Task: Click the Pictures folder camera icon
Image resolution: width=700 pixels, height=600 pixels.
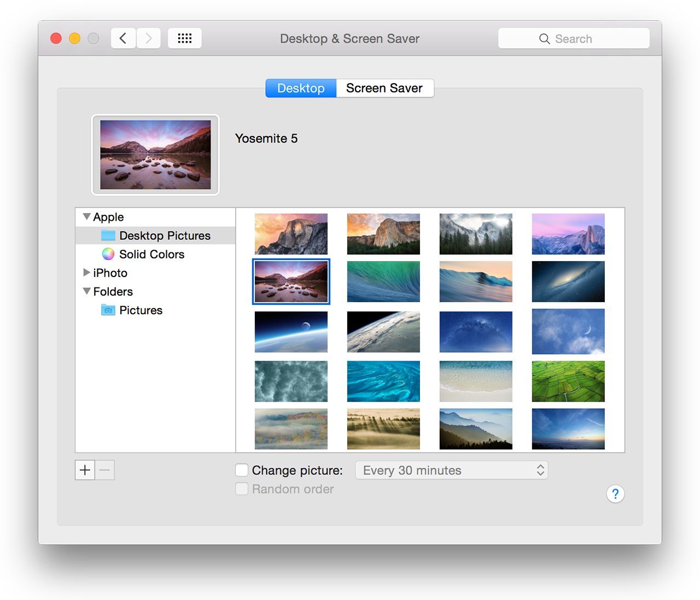Action: coord(108,310)
